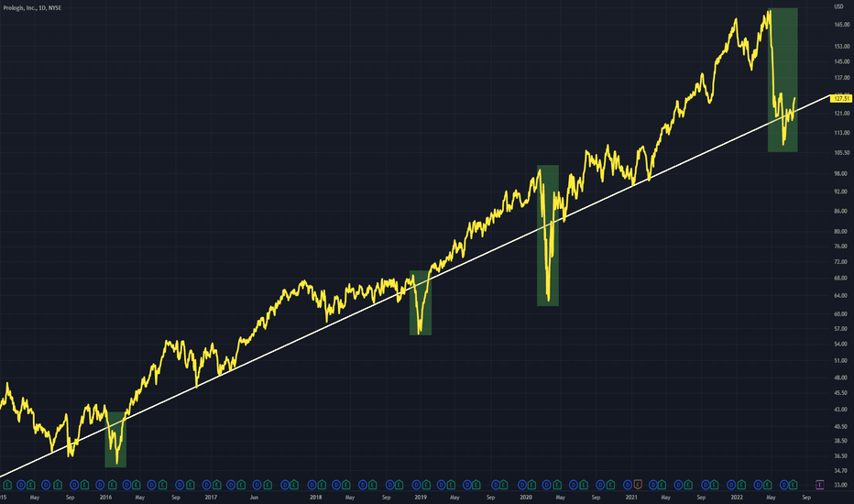
Task: Click the earnings marker above the 2019 label
Action: 426,485
